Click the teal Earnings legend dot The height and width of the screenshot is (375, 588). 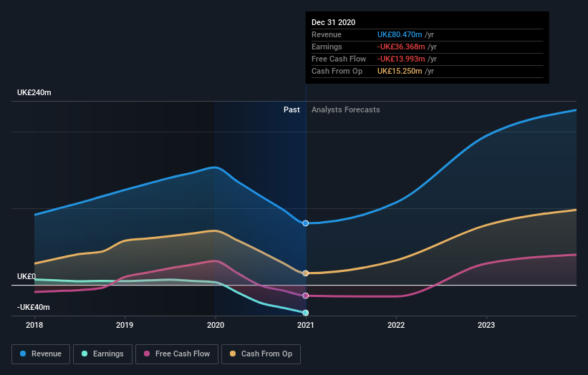point(85,354)
